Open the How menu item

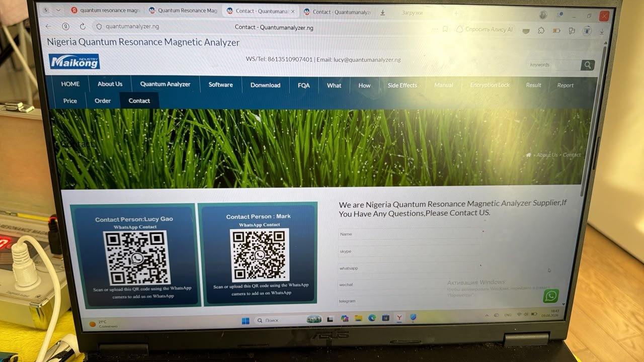pyautogui.click(x=364, y=85)
